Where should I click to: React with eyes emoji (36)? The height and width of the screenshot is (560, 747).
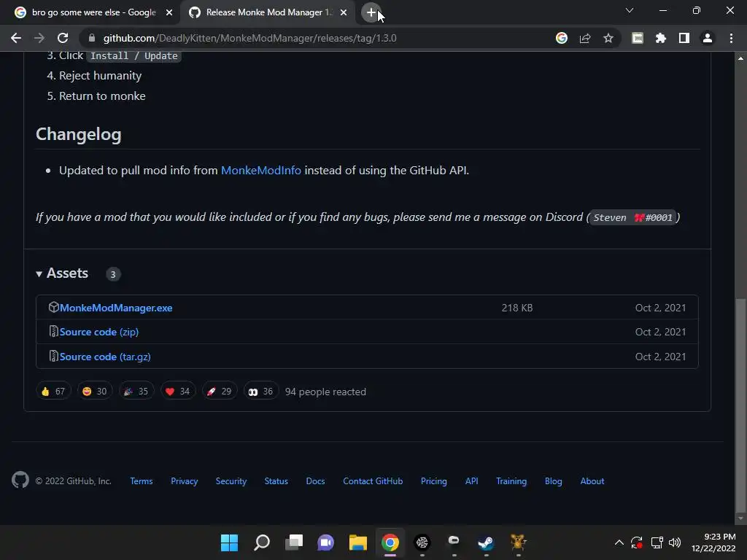[x=260, y=392]
